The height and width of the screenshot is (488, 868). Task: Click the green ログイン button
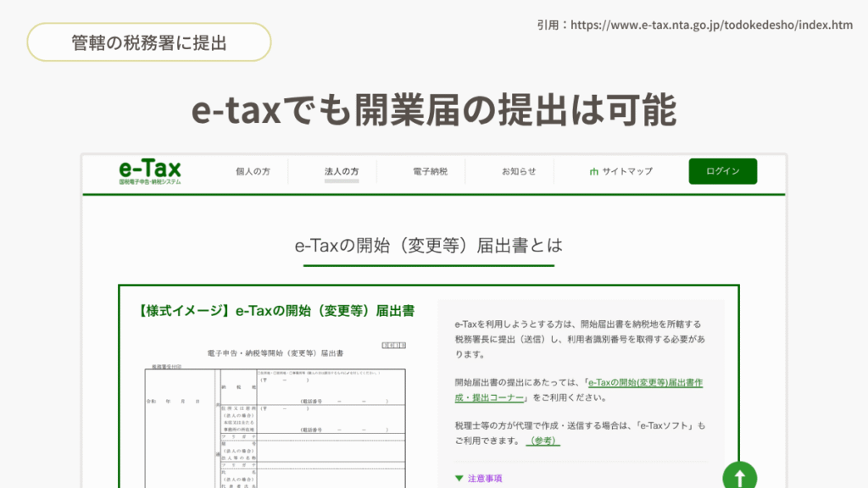click(723, 171)
